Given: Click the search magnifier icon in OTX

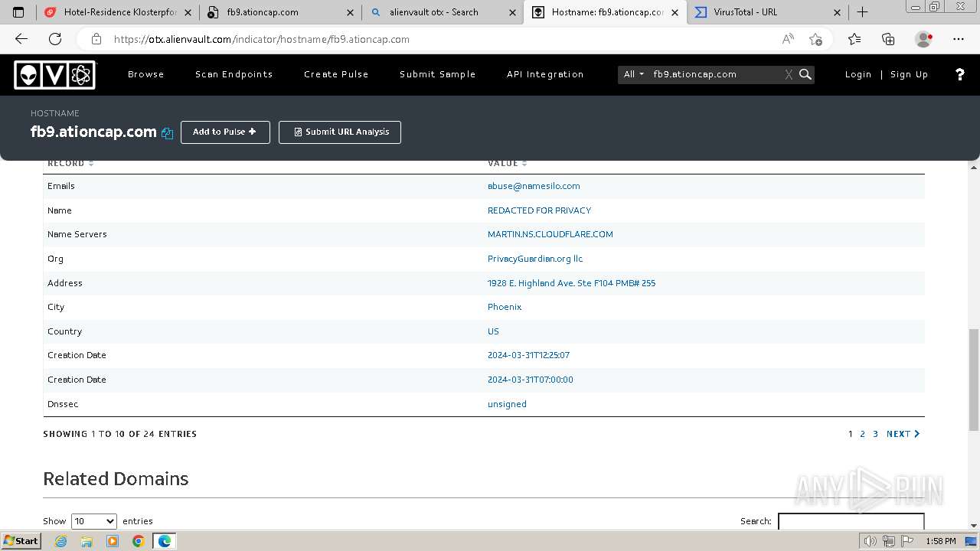Looking at the screenshot, I should 805,74.
